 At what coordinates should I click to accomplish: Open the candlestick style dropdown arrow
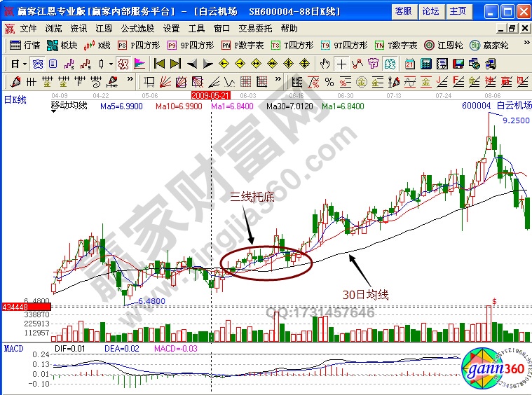[x=111, y=64]
